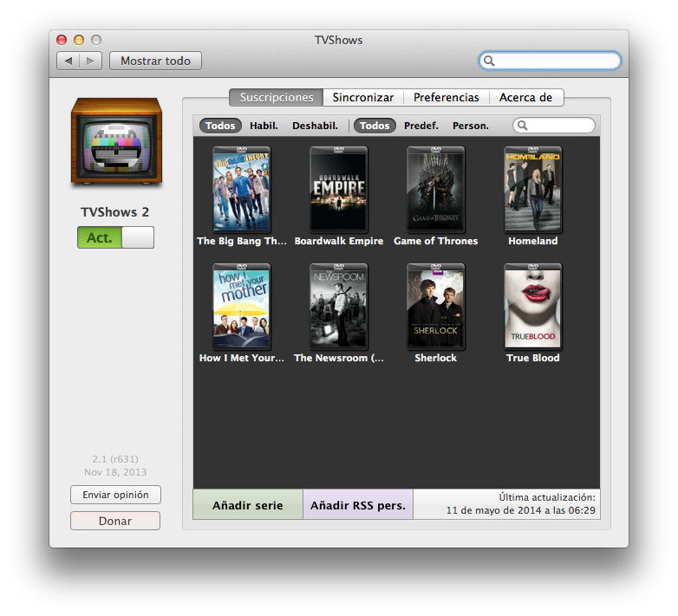The image size is (678, 616).
Task: Select the Boardwalk Empire cover
Action: tap(339, 190)
